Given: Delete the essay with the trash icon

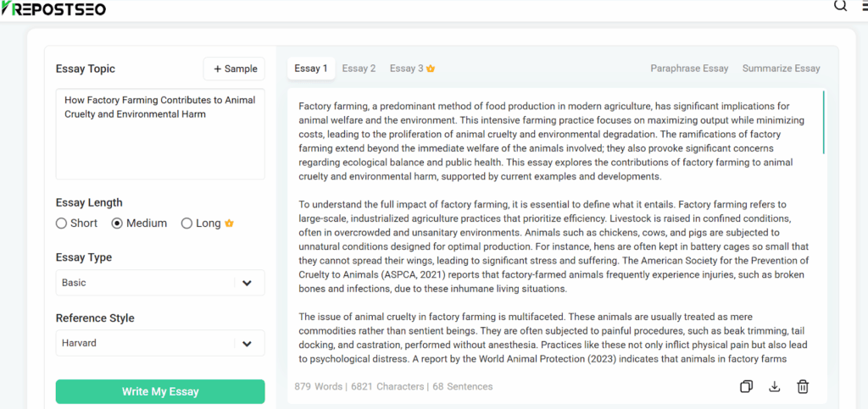Looking at the screenshot, I should coord(803,386).
